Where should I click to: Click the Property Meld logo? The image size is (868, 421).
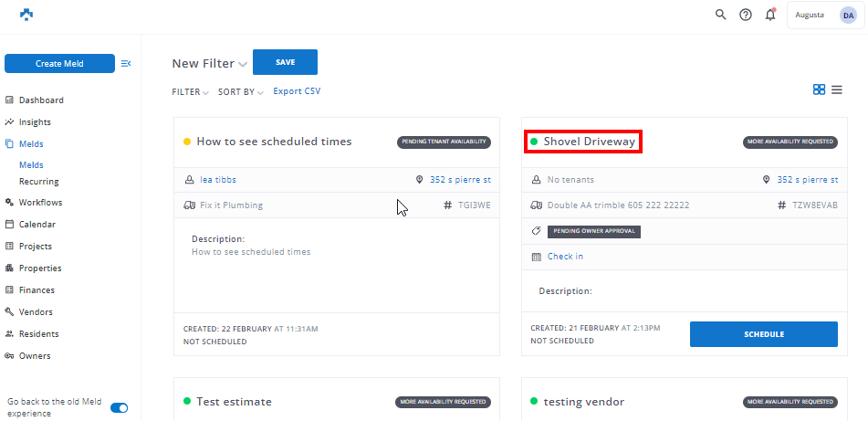[x=26, y=15]
